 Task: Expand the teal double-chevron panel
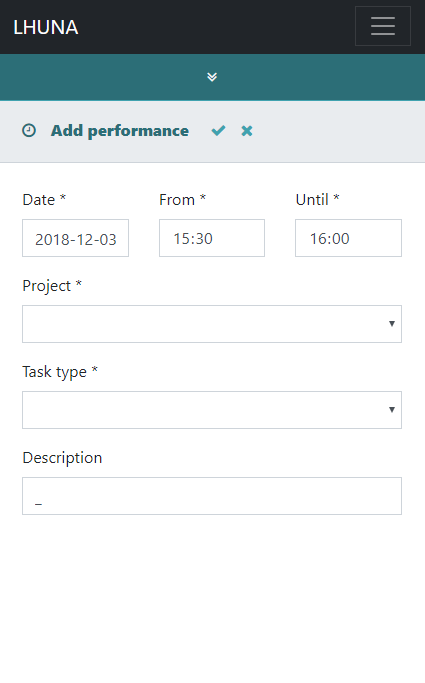[x=212, y=77]
